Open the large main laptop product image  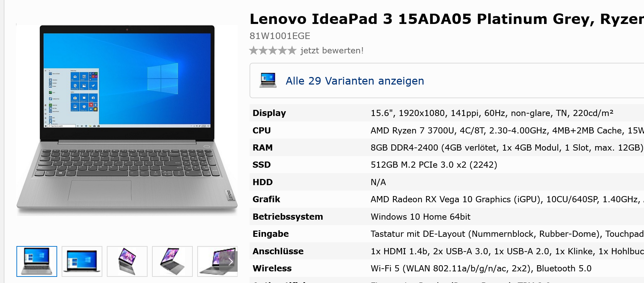pos(127,120)
